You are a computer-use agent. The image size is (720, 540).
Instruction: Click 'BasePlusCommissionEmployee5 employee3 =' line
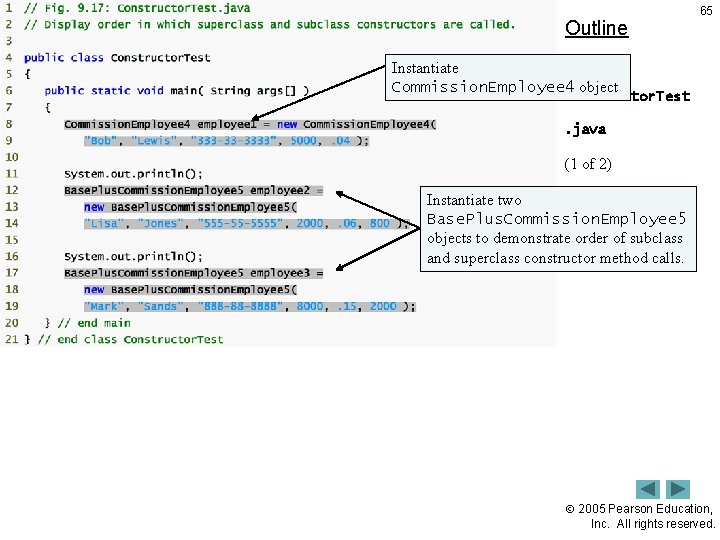(193, 273)
